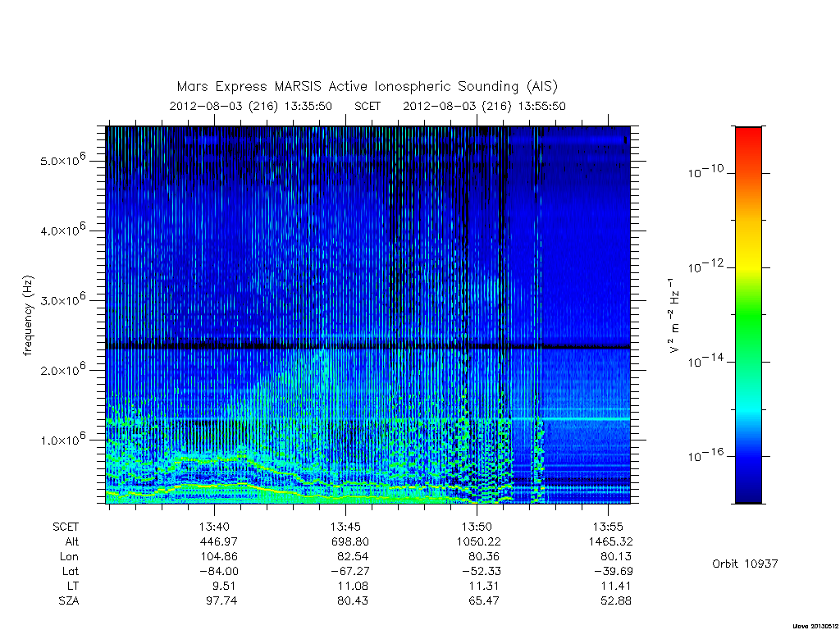Click the latitude value -39.69
The height and width of the screenshot is (630, 840).
(613, 571)
